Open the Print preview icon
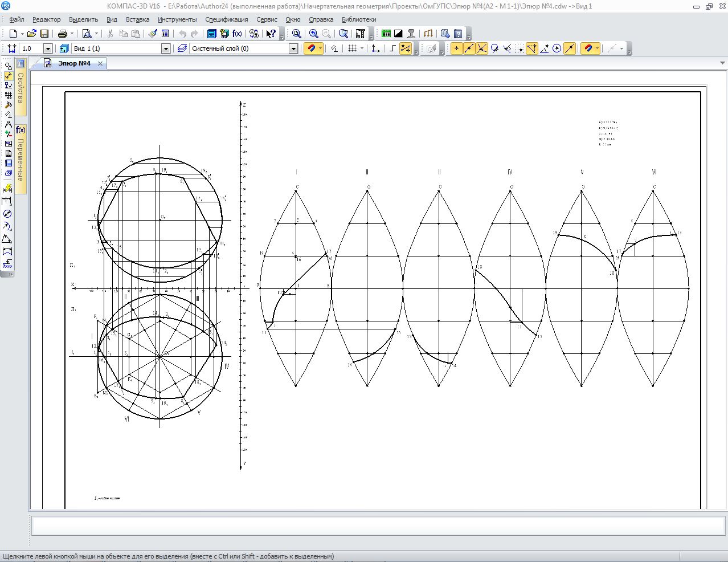Viewport: 728px width, 562px height. [x=87, y=34]
